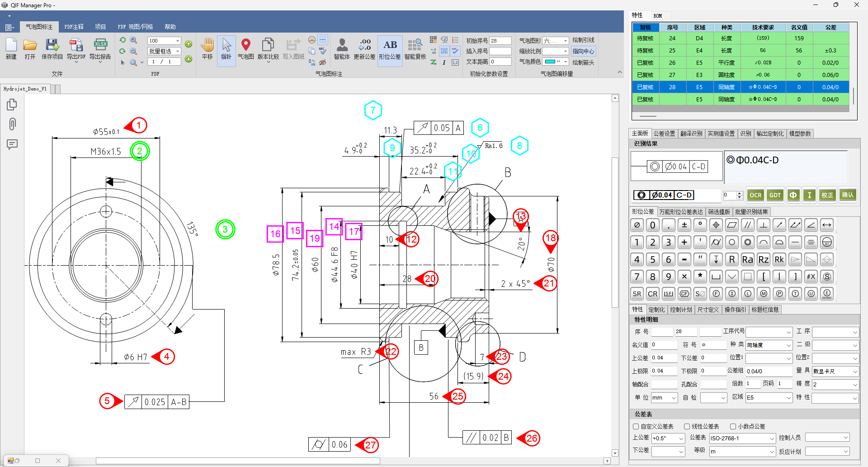Export to PDF with 导出PDF

76,49
